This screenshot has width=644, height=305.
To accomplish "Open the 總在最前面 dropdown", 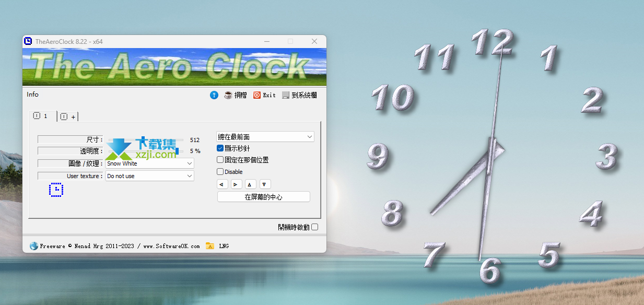I will click(x=265, y=137).
